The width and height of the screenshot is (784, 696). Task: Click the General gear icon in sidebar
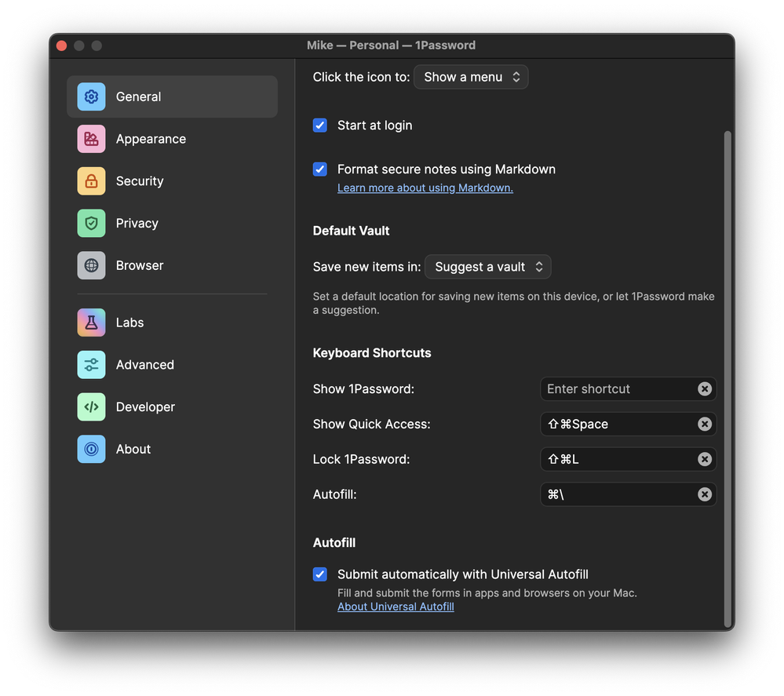(91, 97)
